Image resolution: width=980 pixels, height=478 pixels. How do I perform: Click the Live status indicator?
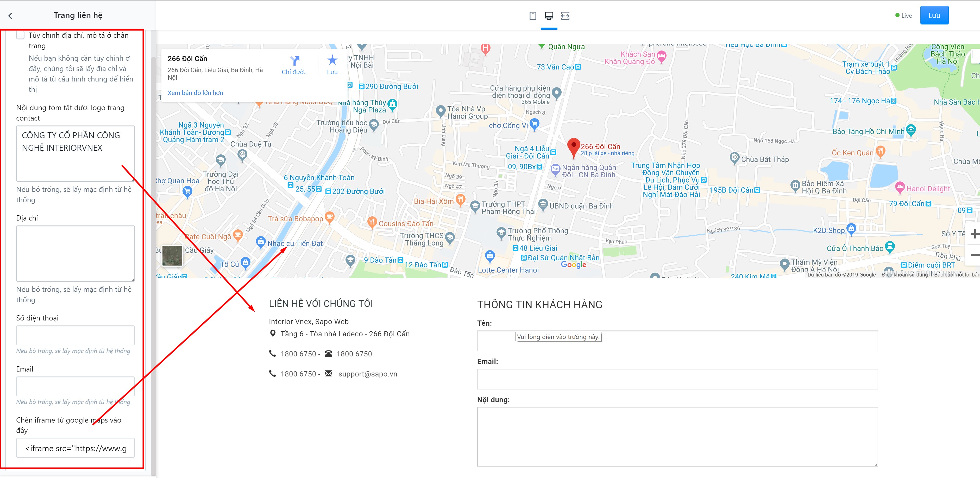(903, 16)
